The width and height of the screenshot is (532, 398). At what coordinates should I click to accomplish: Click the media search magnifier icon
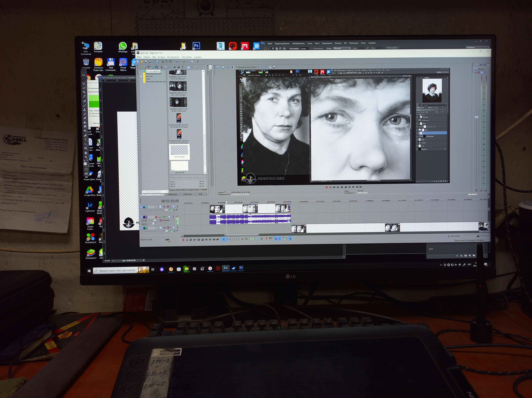coord(196,67)
